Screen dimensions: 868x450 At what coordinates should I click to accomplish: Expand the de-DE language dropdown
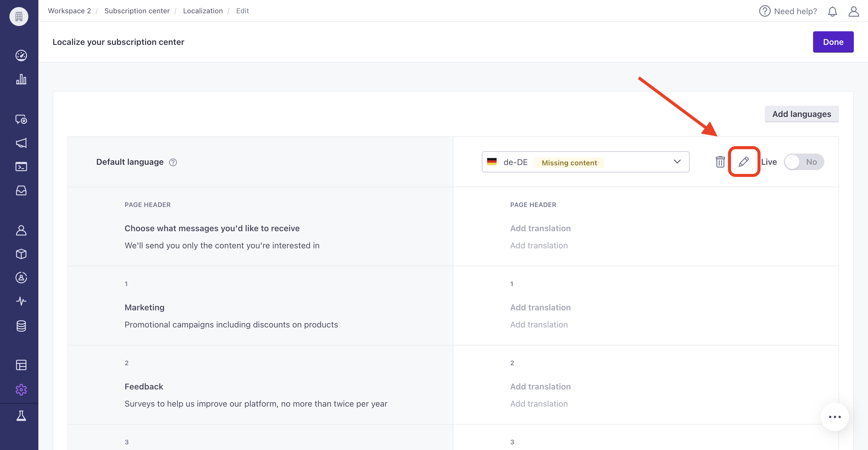(x=678, y=161)
